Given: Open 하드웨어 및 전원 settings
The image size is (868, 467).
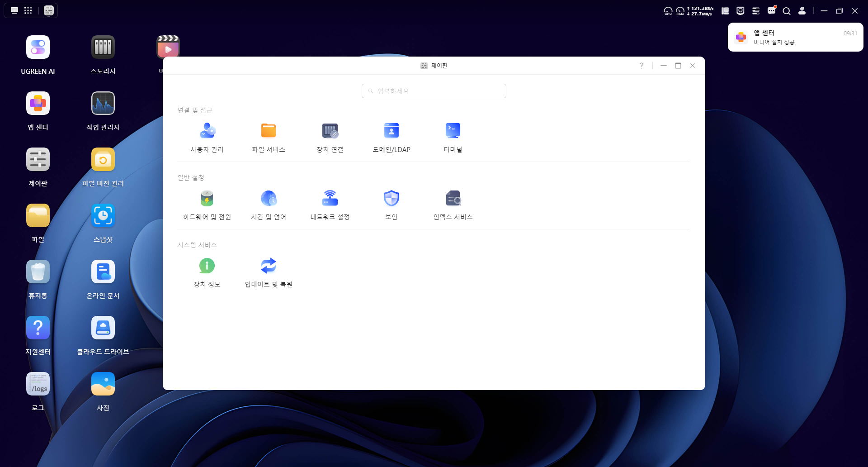Looking at the screenshot, I should (x=207, y=205).
